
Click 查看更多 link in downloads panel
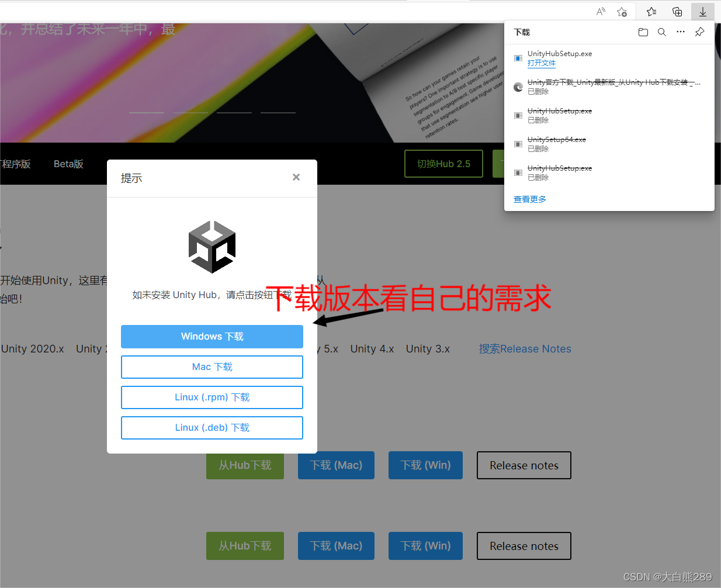point(530,199)
